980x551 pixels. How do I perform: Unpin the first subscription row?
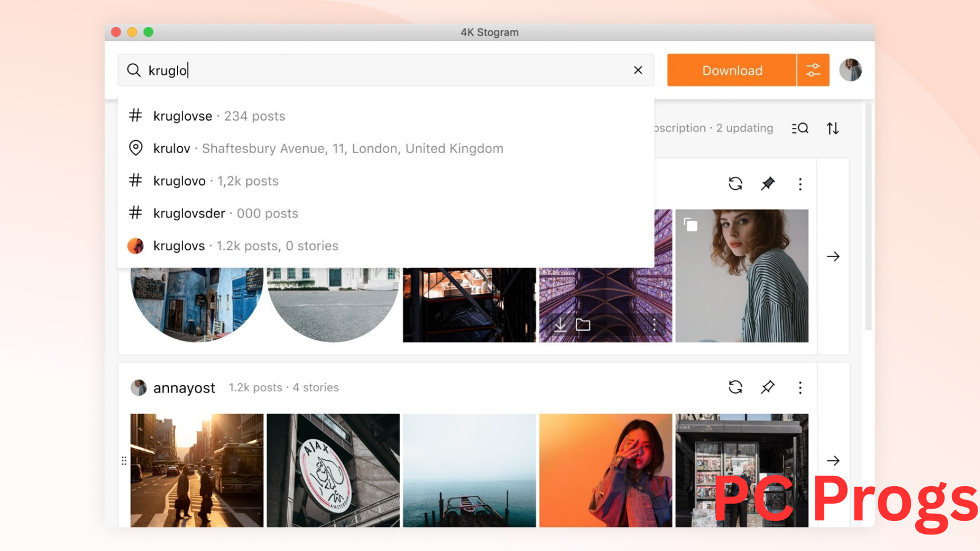point(767,184)
